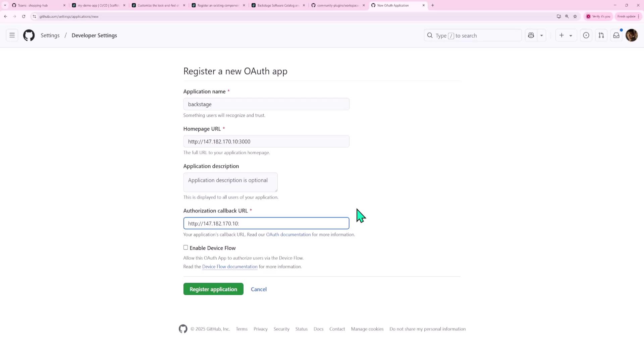Open the create new plus dropdown
Image resolution: width=644 pixels, height=362 pixels.
566,35
